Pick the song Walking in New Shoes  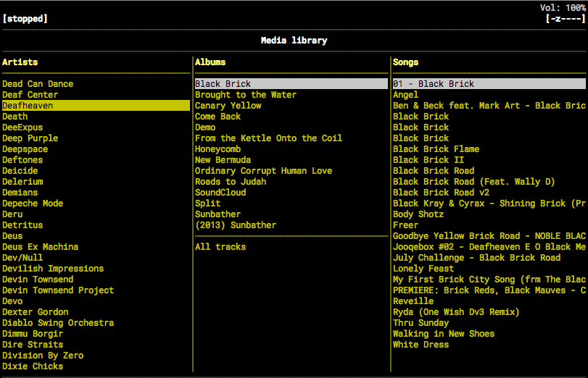pyautogui.click(x=444, y=334)
